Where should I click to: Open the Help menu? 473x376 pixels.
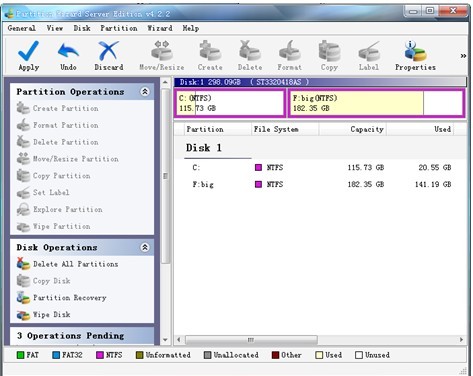191,28
